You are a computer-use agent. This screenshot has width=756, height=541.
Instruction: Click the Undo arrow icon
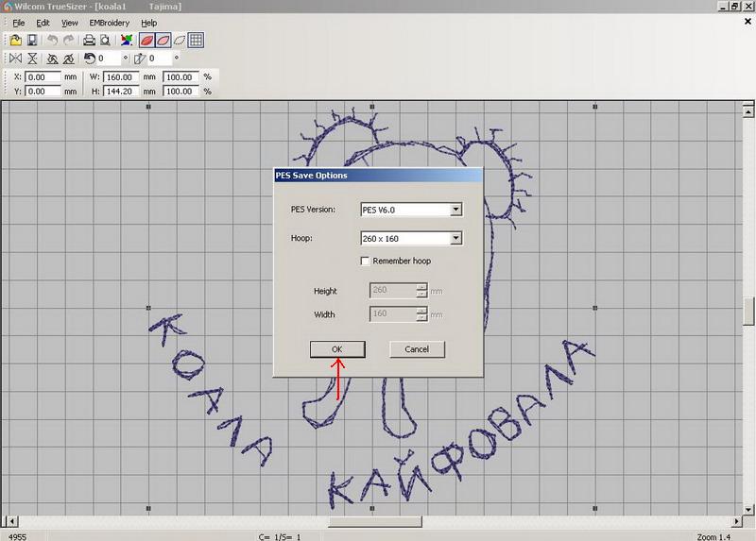point(52,41)
